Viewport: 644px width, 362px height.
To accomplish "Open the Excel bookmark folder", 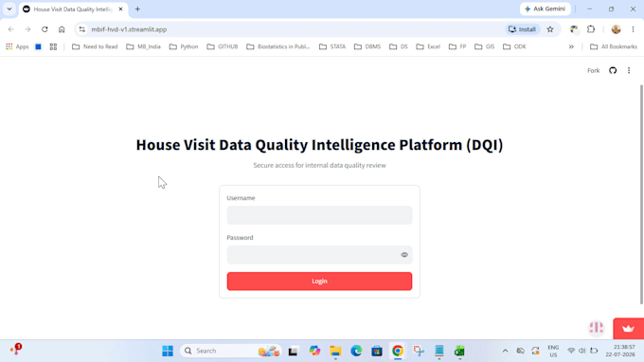I will pyautogui.click(x=428, y=46).
